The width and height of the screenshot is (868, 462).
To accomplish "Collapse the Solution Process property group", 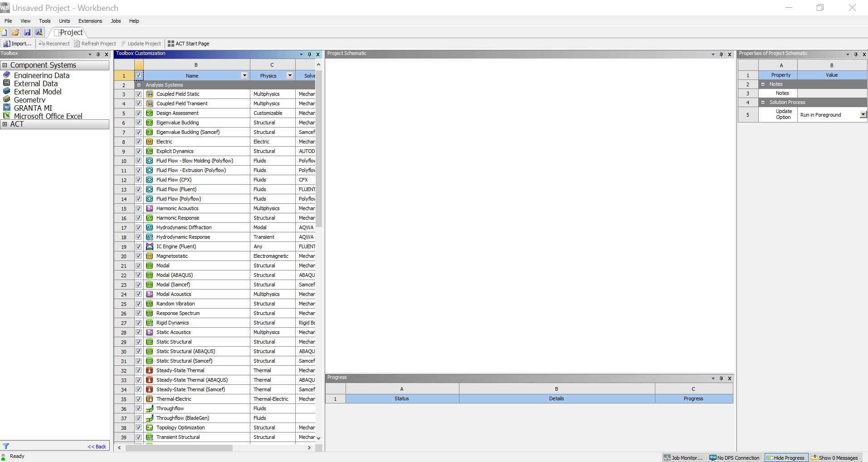I will 763,102.
